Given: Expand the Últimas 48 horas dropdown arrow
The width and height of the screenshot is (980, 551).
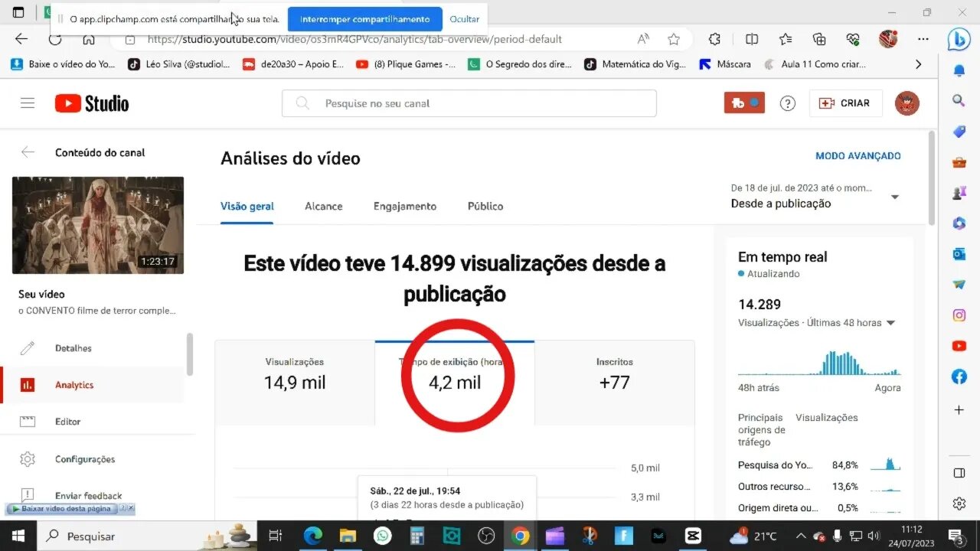Looking at the screenshot, I should pyautogui.click(x=890, y=323).
